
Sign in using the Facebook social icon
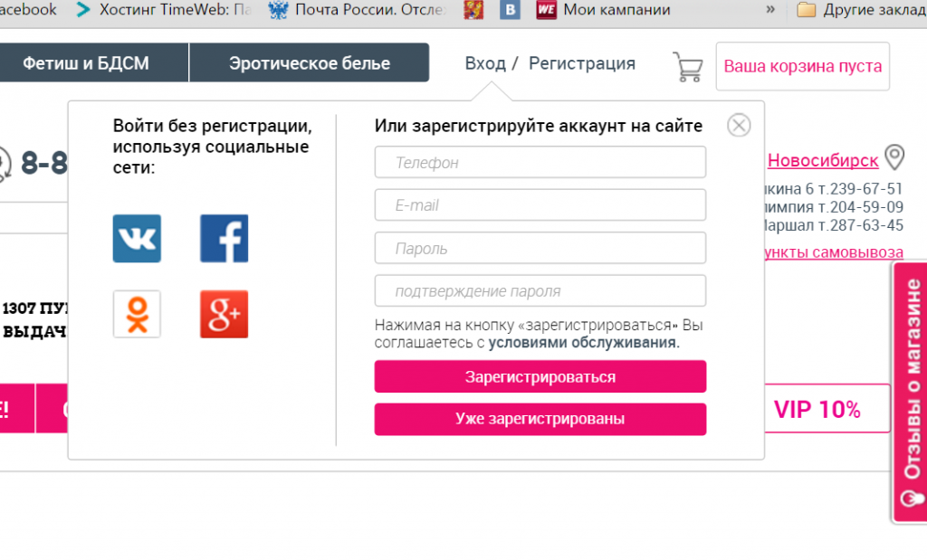[224, 238]
